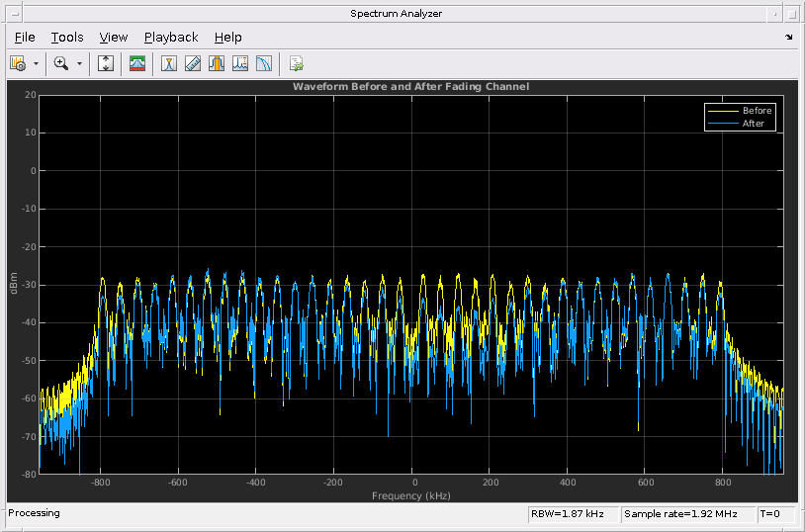This screenshot has height=532, width=805.
Task: Toggle the 'Before' trace in legend
Action: [x=757, y=111]
